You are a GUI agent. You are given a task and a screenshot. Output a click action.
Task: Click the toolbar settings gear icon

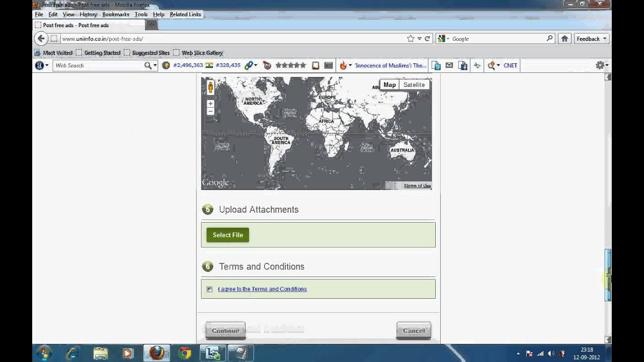[x=600, y=65]
